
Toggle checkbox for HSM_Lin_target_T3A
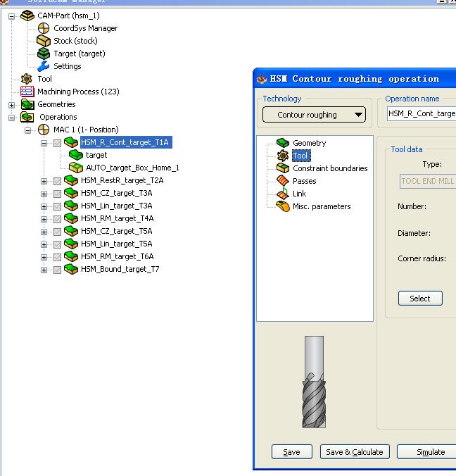[x=57, y=206]
